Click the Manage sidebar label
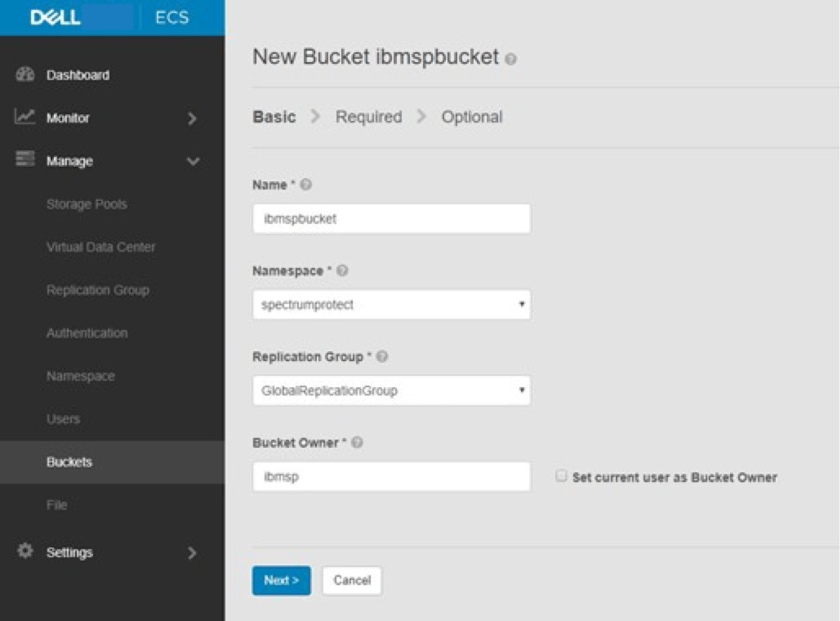 point(70,161)
